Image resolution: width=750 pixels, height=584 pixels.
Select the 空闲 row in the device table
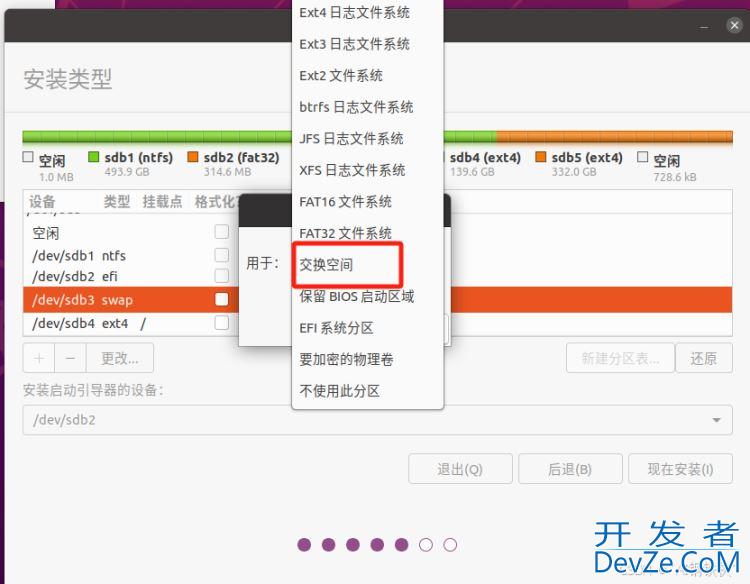pyautogui.click(x=131, y=233)
